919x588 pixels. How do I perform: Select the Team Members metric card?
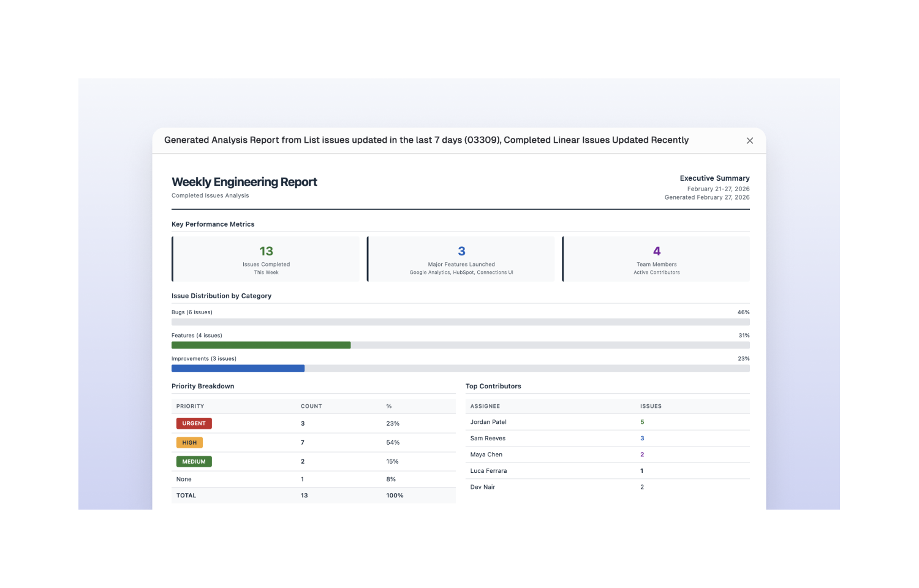click(656, 258)
